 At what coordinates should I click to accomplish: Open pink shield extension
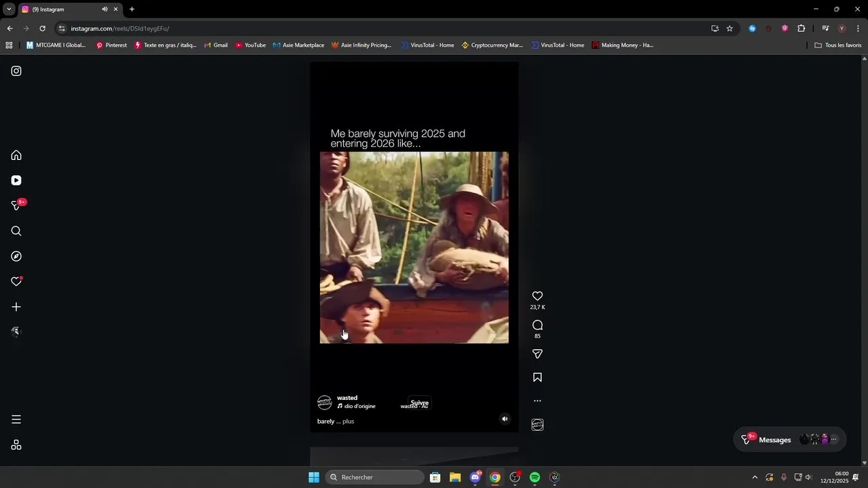tap(785, 28)
